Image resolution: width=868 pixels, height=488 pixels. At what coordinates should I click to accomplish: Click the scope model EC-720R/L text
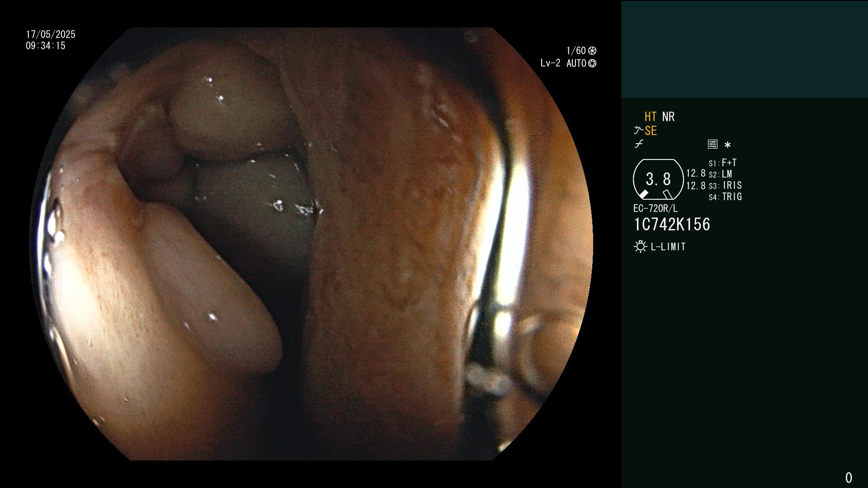[656, 208]
